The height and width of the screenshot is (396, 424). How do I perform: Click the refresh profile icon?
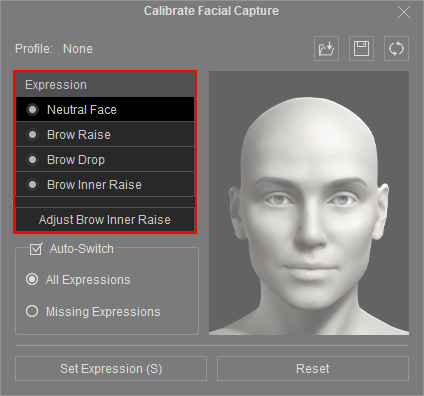click(x=396, y=49)
